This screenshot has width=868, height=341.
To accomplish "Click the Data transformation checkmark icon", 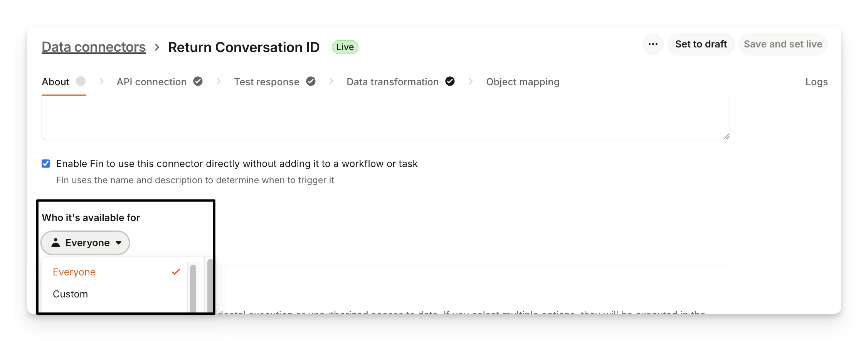I will pos(450,81).
